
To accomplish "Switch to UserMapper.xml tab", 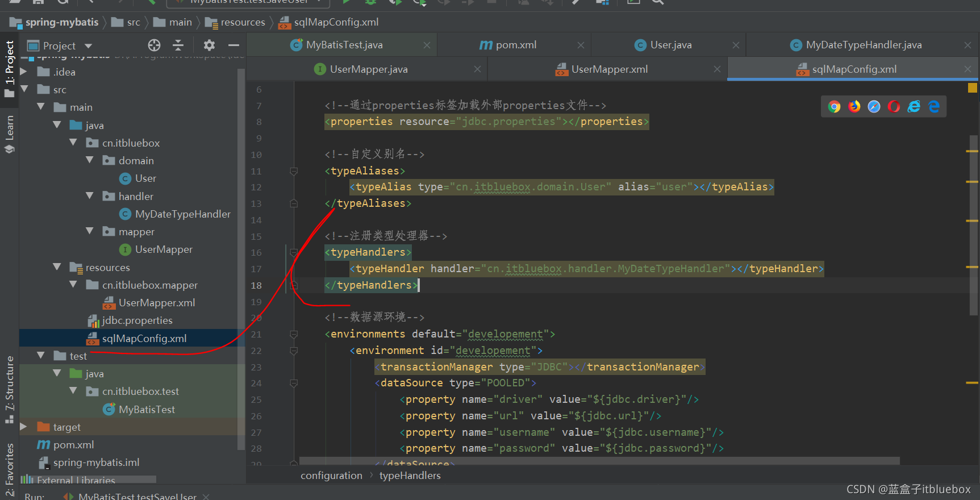I will pos(602,69).
